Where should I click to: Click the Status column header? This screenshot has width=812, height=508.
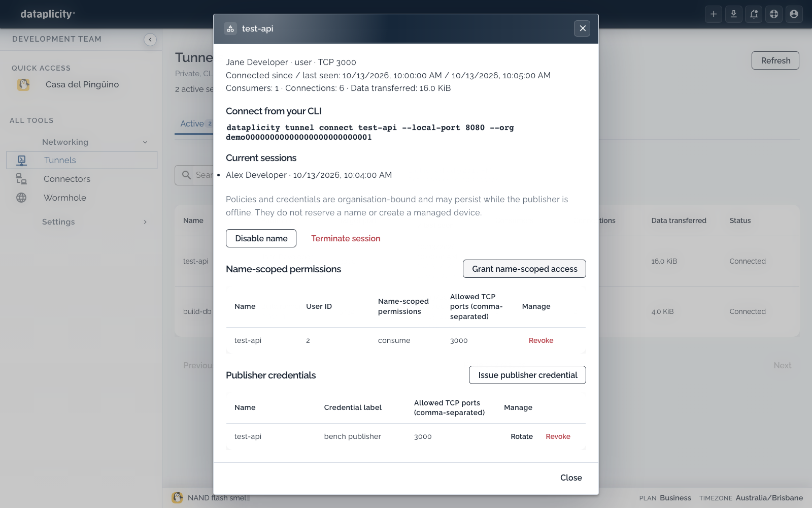(740, 220)
